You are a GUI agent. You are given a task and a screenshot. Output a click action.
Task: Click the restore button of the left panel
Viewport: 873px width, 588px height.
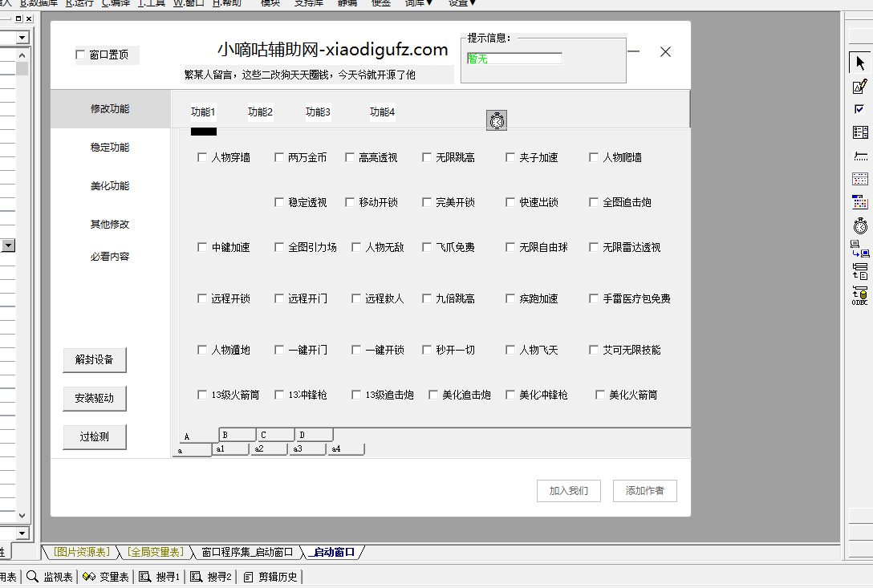tap(18, 18)
